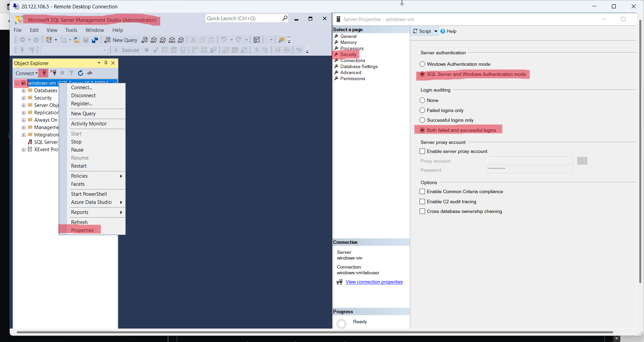Image resolution: width=644 pixels, height=342 pixels.
Task: Click the Save icon on the toolbar
Action: pos(86,40)
